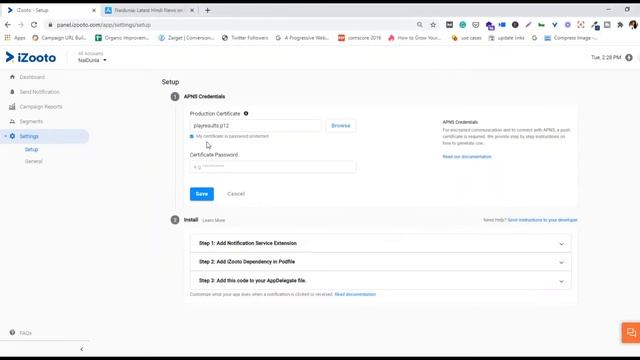This screenshot has width=640, height=360.
Task: Click the Dashboard home icon
Action: click(x=12, y=77)
